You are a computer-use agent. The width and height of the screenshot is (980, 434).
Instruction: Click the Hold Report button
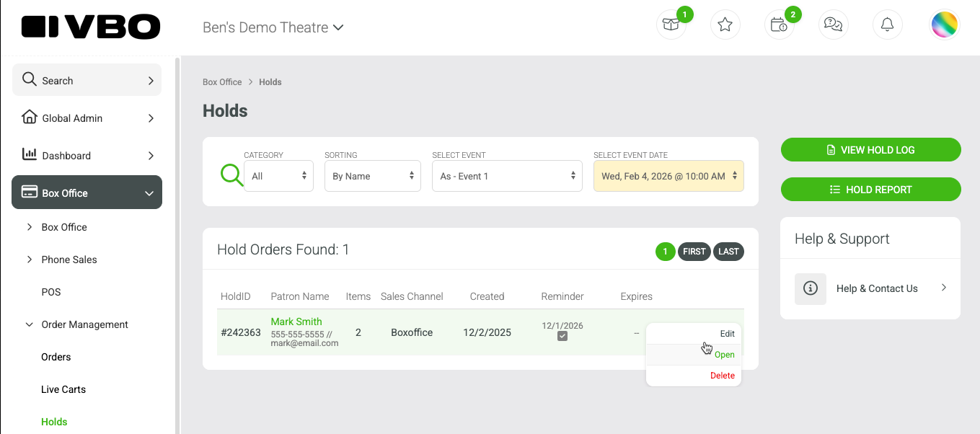[x=870, y=190]
